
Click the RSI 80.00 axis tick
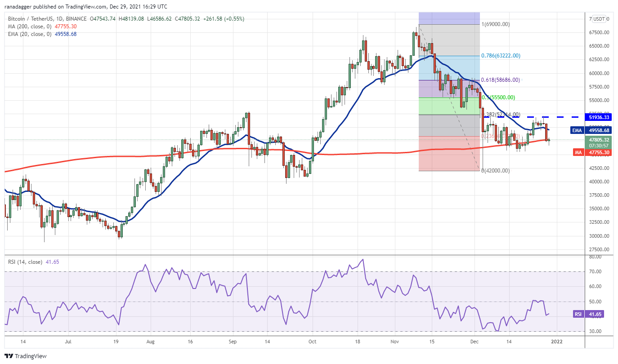(x=594, y=257)
